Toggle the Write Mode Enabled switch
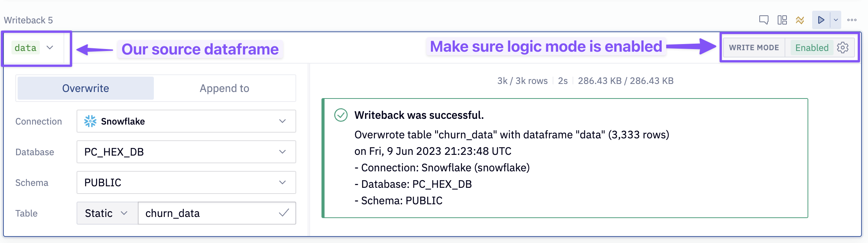This screenshot has height=243, width=868. pyautogui.click(x=811, y=48)
